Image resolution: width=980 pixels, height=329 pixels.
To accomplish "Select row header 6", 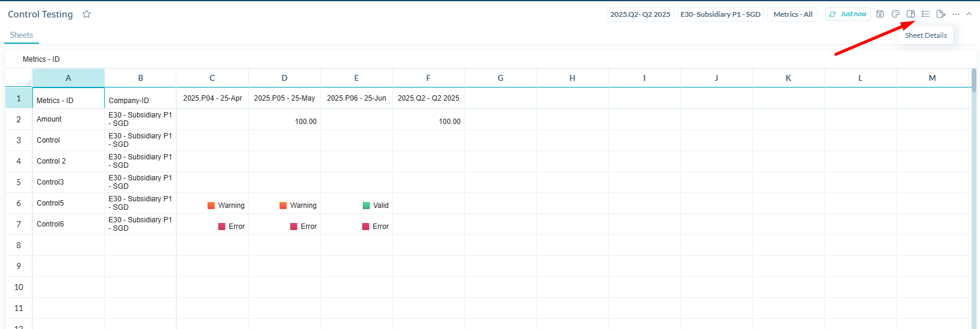I will pyautogui.click(x=19, y=203).
